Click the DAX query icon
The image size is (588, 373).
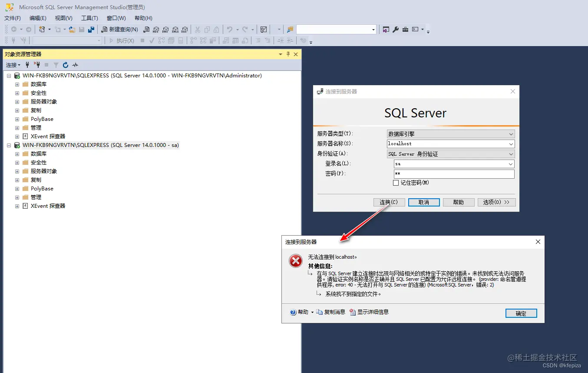coord(185,30)
